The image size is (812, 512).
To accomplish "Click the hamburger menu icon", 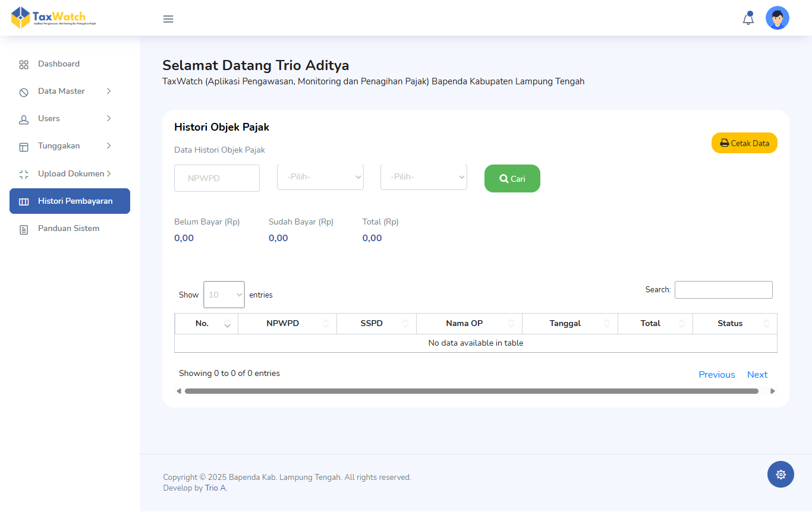I will [168, 19].
